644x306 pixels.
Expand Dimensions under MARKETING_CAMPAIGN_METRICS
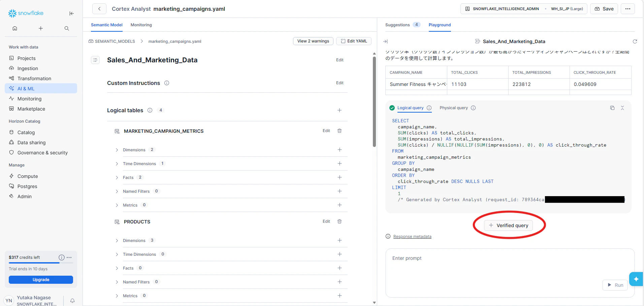pos(117,150)
